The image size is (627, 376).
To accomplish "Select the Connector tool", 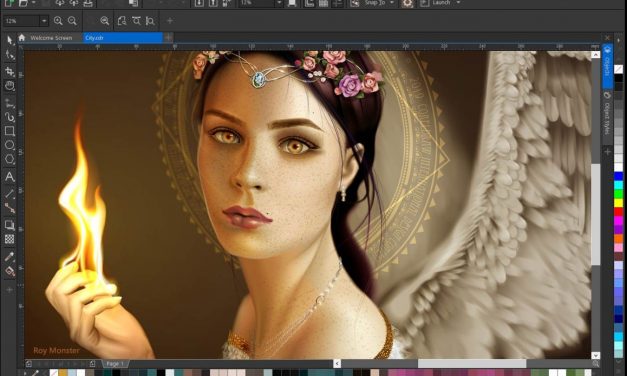I will pyautogui.click(x=10, y=208).
